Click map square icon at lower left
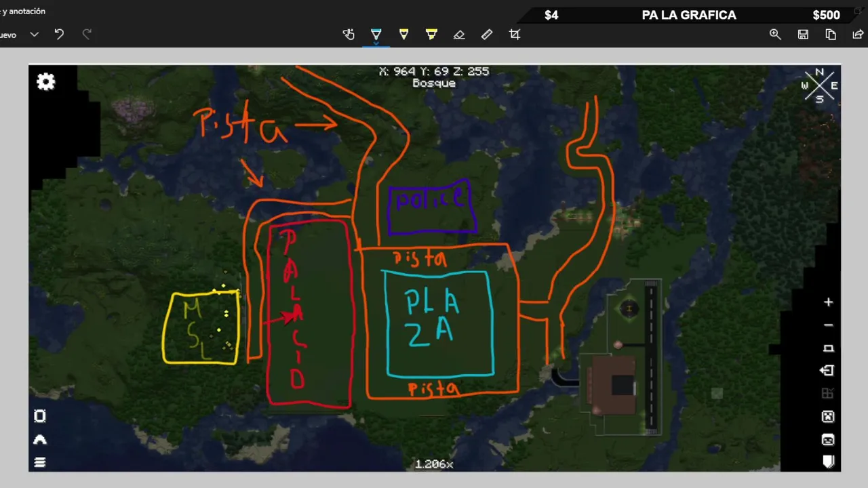This screenshot has height=488, width=868. point(40,416)
